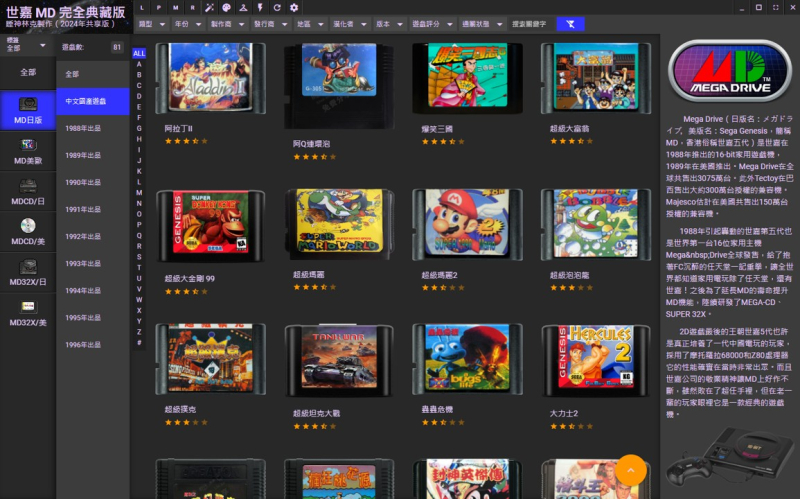
Task: Select the 1988年出品 category
Action: 93,128
